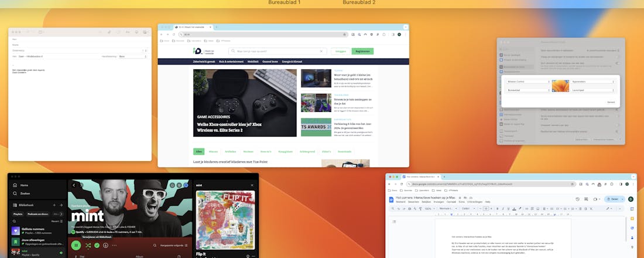Select the Alles filter tab on ID.nl
This screenshot has width=644, height=258.
coord(199,151)
